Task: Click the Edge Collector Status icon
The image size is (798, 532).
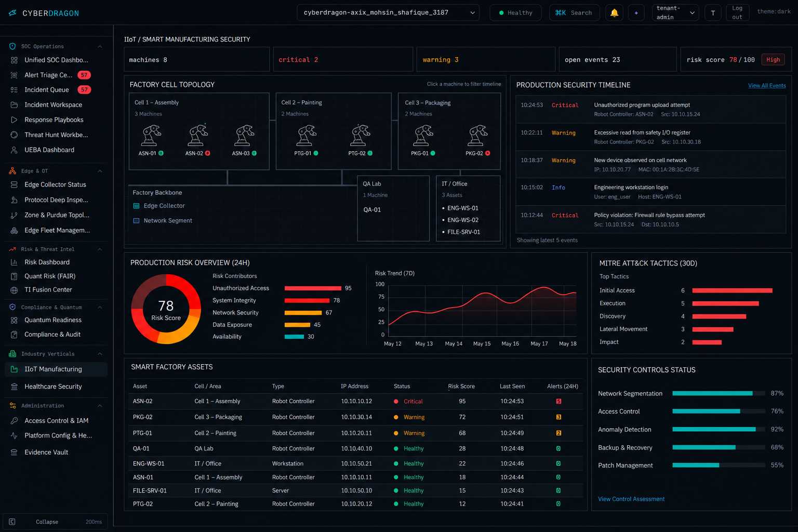Action: [x=14, y=185]
